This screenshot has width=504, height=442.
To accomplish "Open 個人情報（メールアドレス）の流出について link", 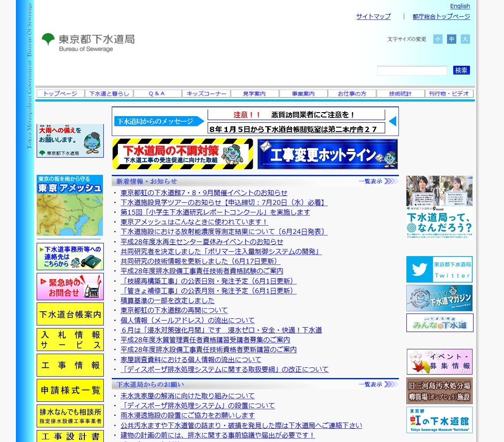I will tap(187, 320).
